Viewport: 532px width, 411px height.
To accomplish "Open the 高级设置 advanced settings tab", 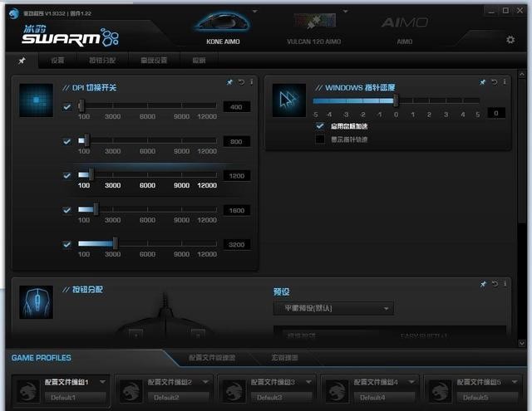I will click(x=154, y=61).
